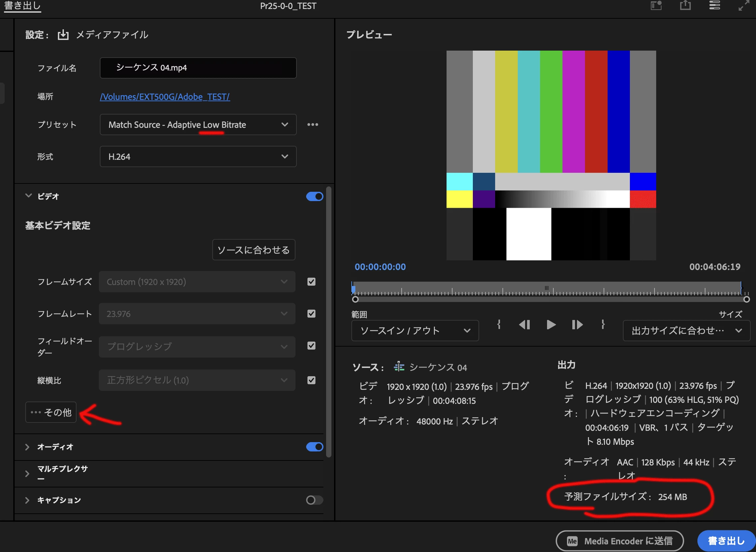This screenshot has height=552, width=756.
Task: Click the Media Encoder に送信 button
Action: 620,541
